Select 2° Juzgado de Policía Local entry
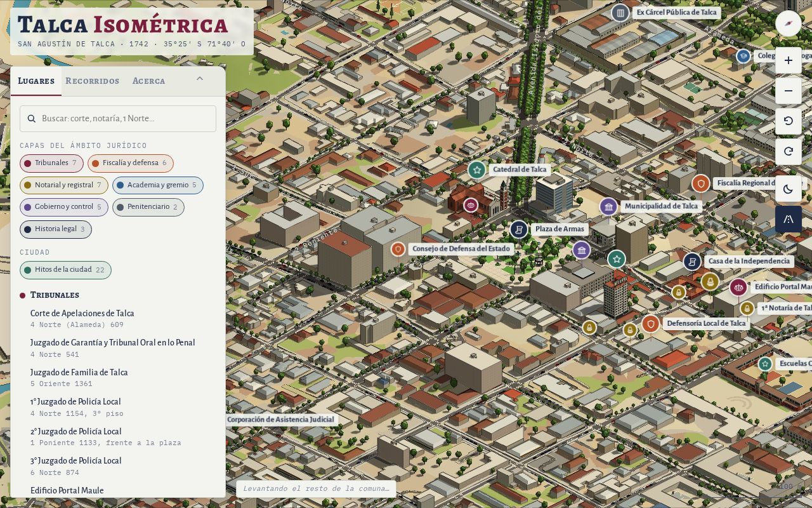This screenshot has height=508, width=812. [118, 437]
